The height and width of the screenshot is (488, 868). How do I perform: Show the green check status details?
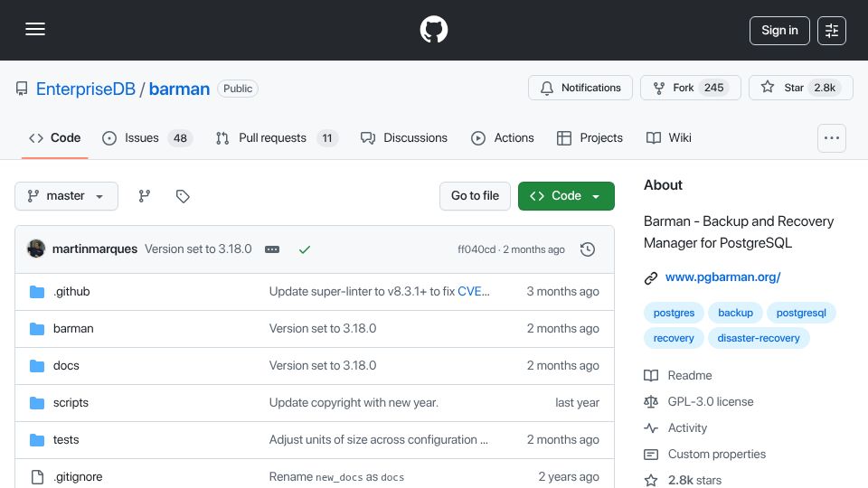pos(305,249)
